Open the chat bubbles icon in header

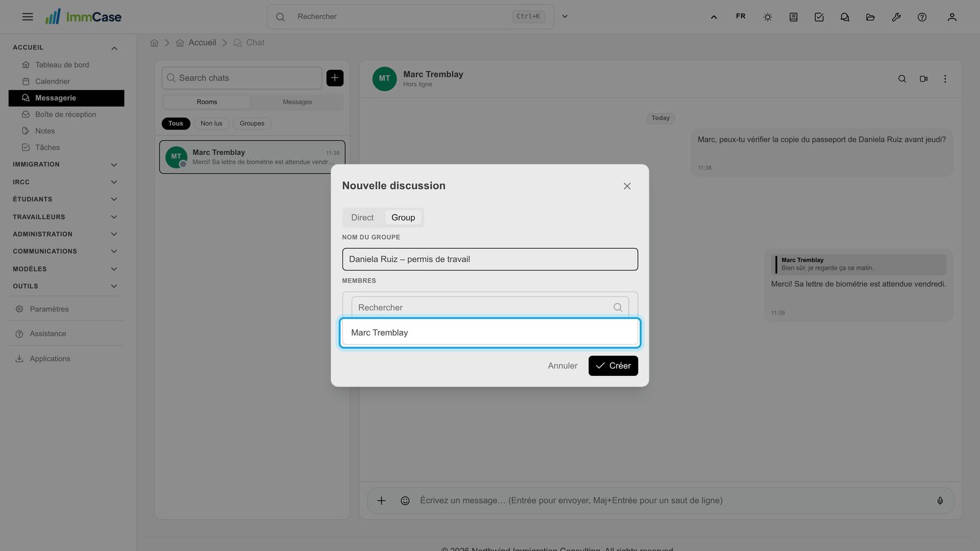[x=845, y=17]
